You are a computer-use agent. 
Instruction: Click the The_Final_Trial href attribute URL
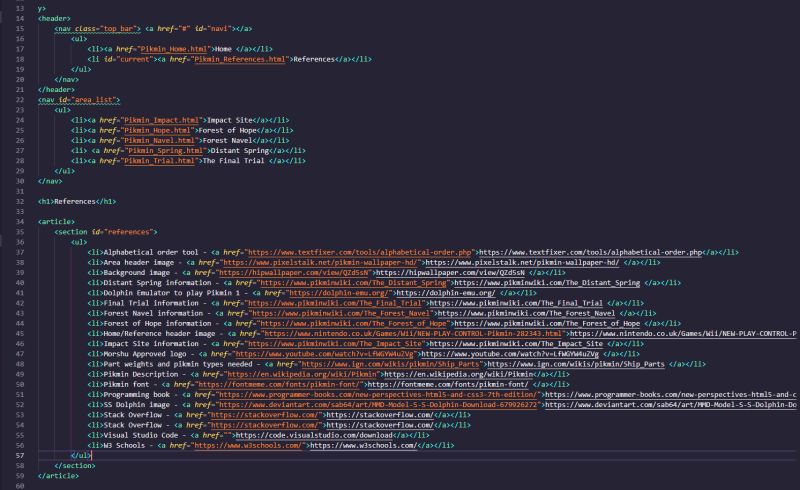point(335,304)
